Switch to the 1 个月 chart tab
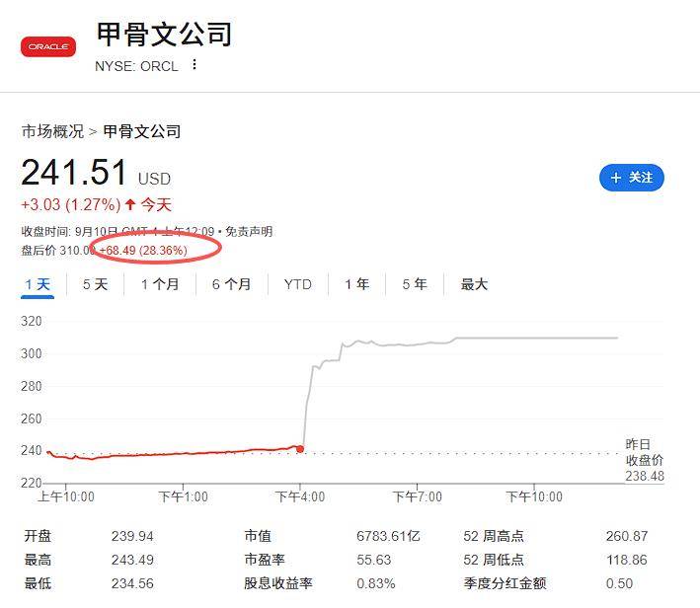This screenshot has height=608, width=700. click(160, 284)
